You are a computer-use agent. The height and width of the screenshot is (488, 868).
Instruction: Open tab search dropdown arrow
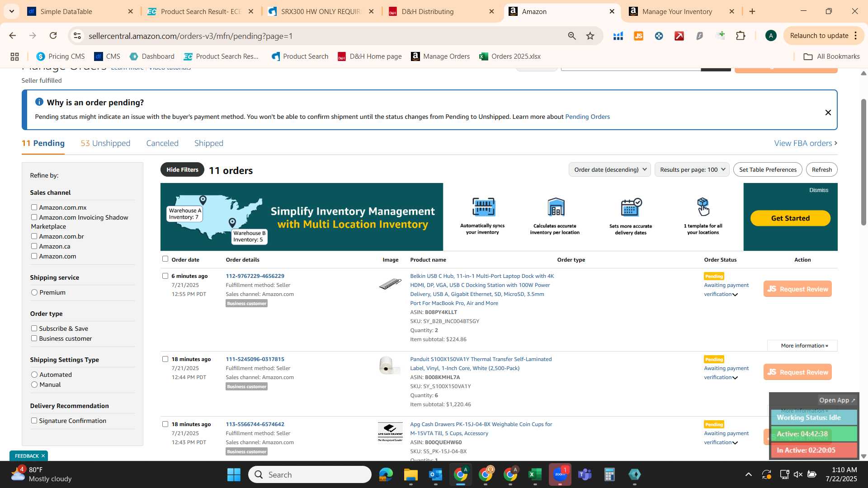tap(11, 11)
